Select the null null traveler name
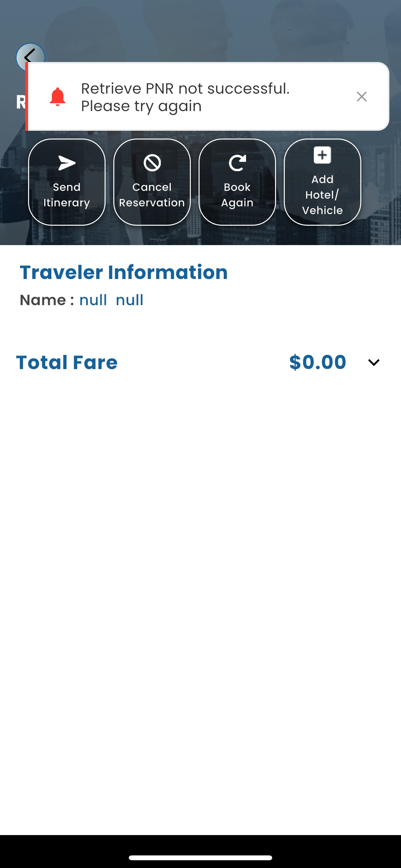 click(111, 300)
